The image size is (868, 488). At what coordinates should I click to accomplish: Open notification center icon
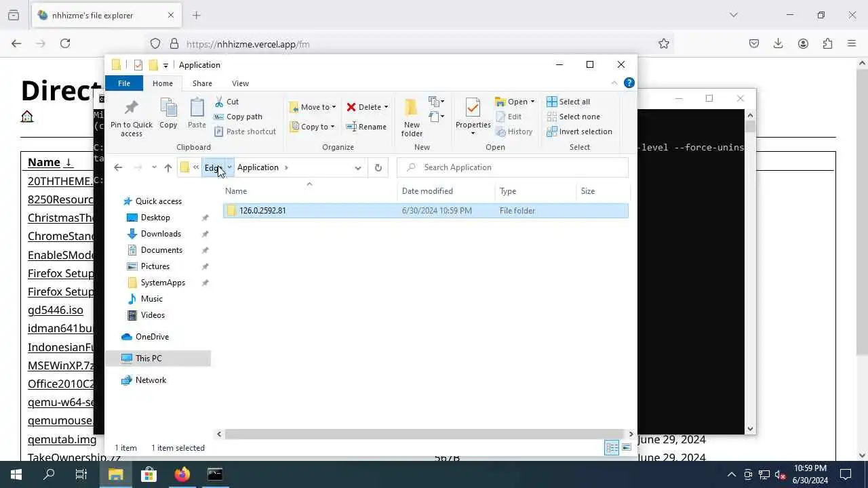[x=846, y=474]
